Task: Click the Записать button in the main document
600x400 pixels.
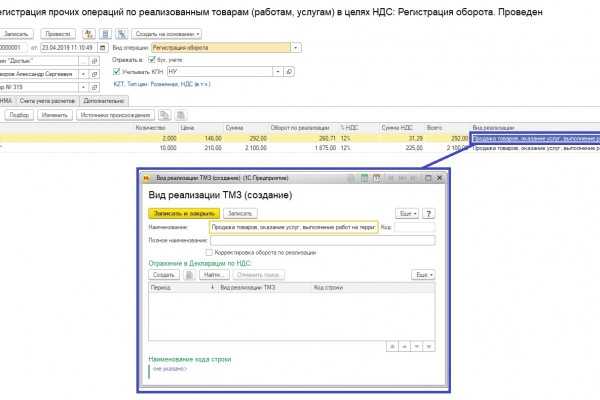Action: pyautogui.click(x=16, y=34)
